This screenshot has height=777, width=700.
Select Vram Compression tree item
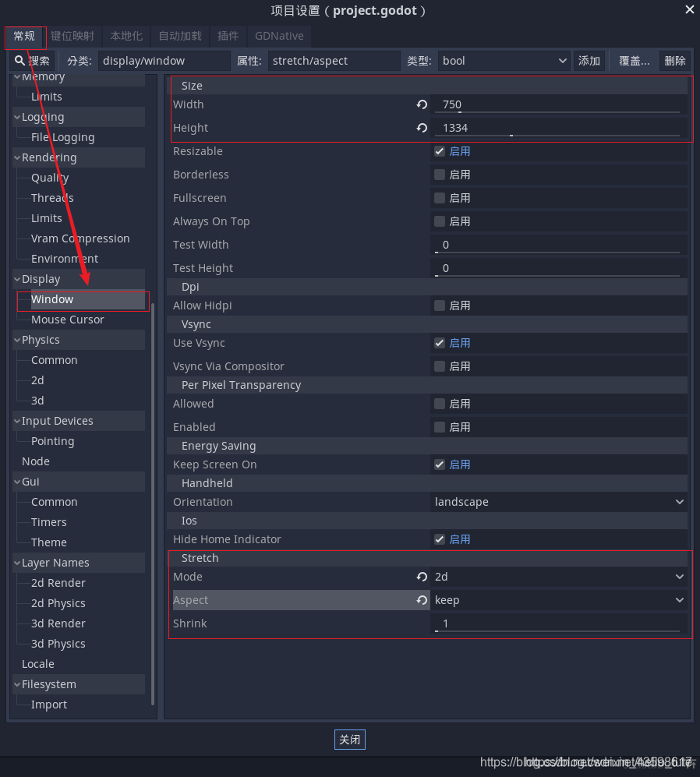point(80,238)
